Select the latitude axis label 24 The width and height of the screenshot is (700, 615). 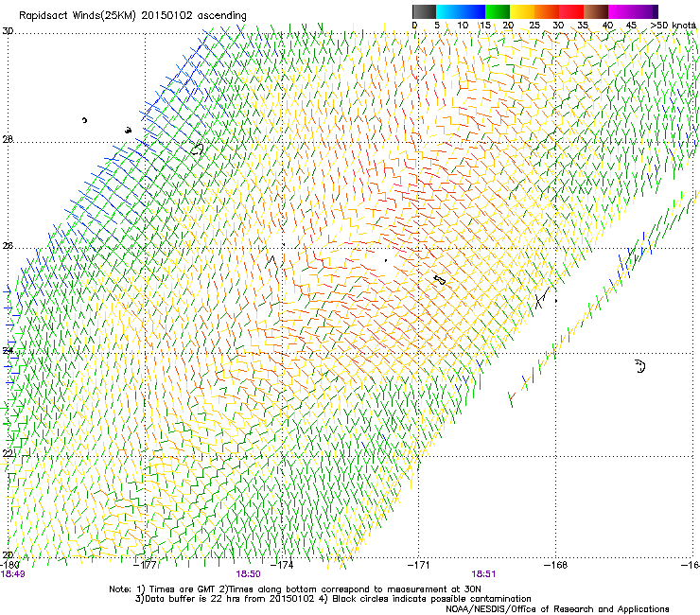point(8,350)
